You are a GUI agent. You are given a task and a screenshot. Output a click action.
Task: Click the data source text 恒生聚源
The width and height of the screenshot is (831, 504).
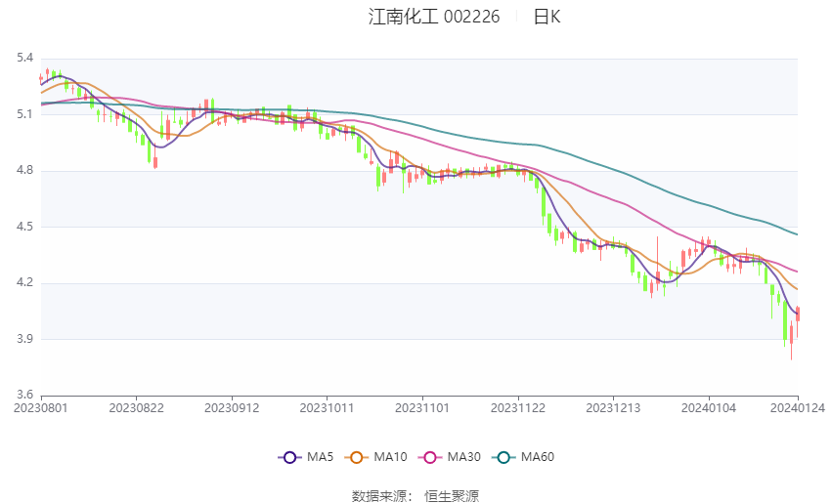coord(452,496)
